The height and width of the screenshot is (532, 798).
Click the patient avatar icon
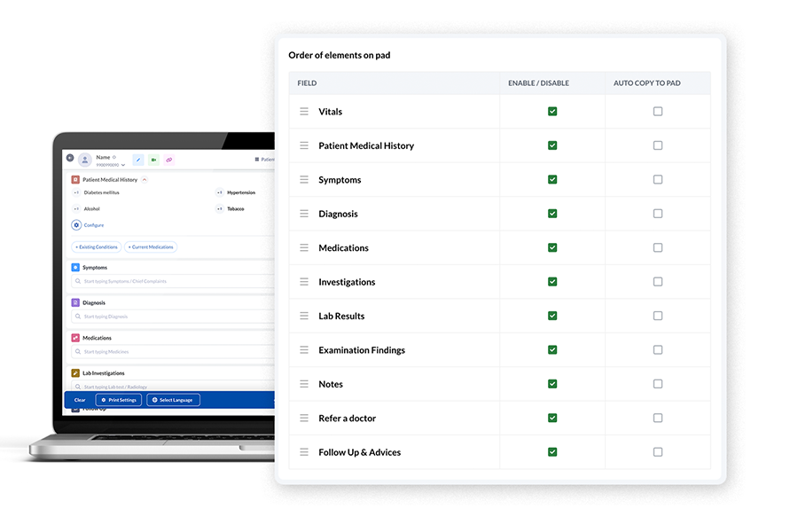point(85,160)
